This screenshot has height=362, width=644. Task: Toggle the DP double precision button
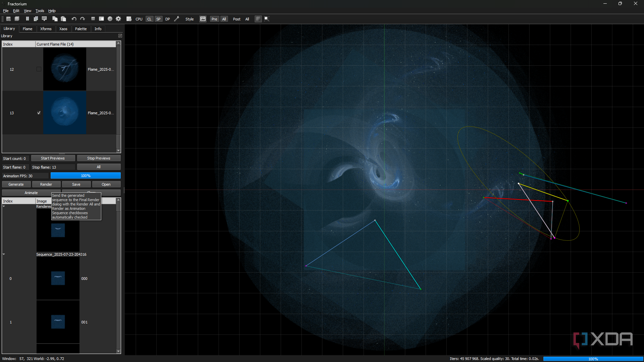pyautogui.click(x=167, y=19)
